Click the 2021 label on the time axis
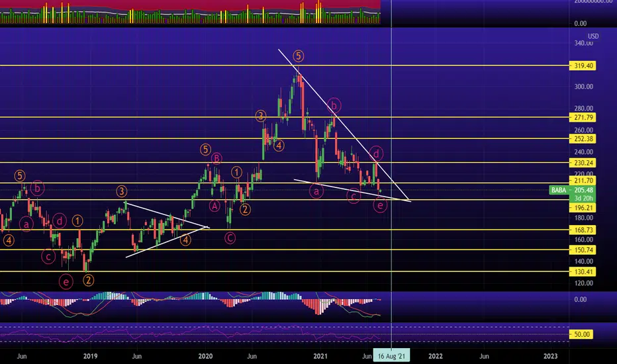The image size is (617, 364). (x=320, y=356)
